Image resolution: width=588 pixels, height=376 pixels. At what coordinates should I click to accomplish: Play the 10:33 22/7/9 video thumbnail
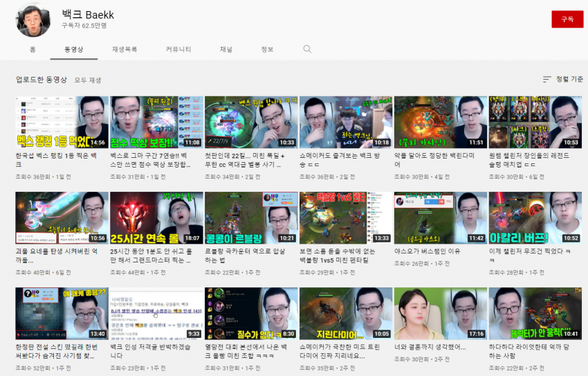(x=251, y=122)
